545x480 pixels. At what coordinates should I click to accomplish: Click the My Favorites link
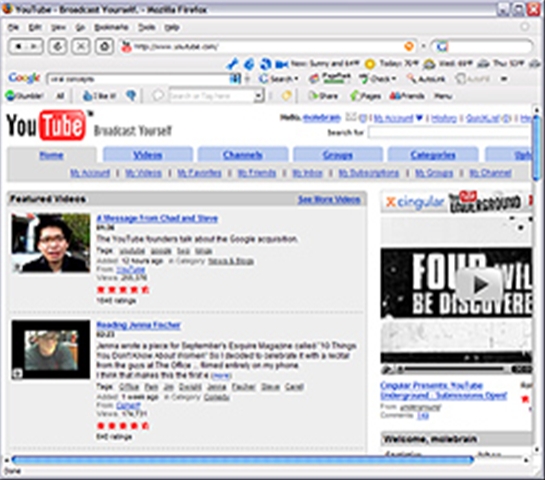(x=199, y=173)
